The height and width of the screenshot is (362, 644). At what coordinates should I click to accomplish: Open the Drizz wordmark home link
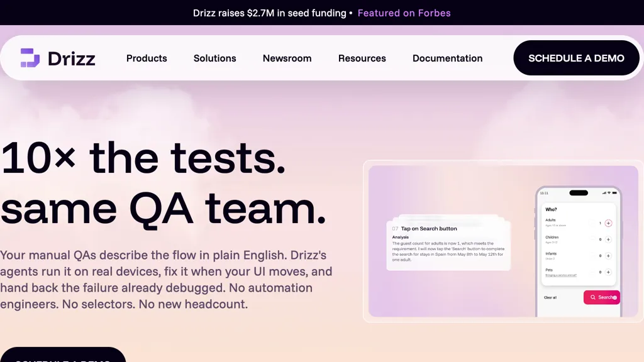click(x=72, y=58)
